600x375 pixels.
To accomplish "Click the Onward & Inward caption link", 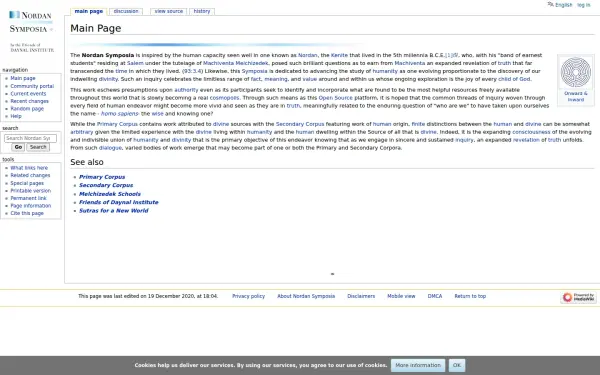I will pyautogui.click(x=576, y=96).
